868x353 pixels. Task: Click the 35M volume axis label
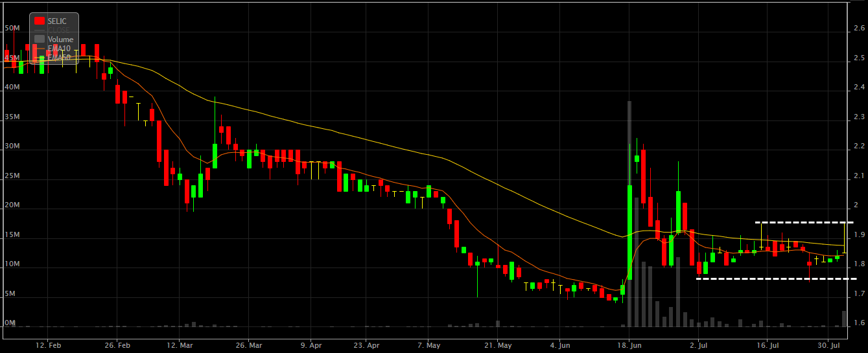[x=12, y=117]
